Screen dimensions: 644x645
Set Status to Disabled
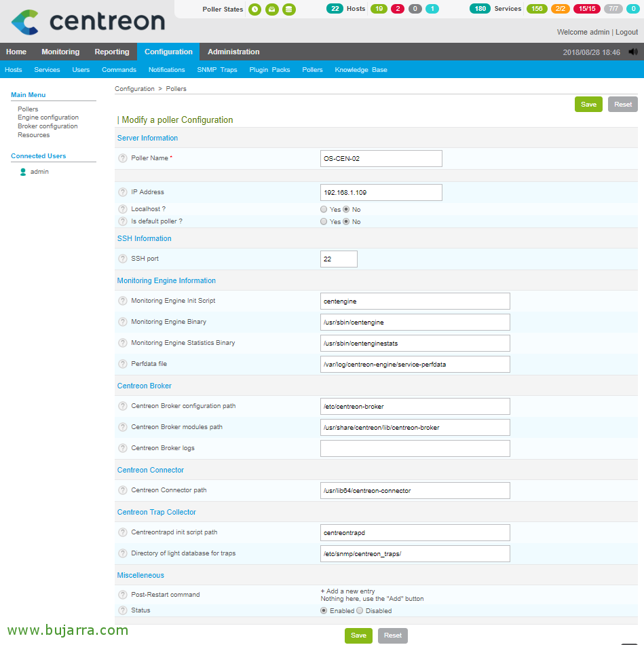360,610
